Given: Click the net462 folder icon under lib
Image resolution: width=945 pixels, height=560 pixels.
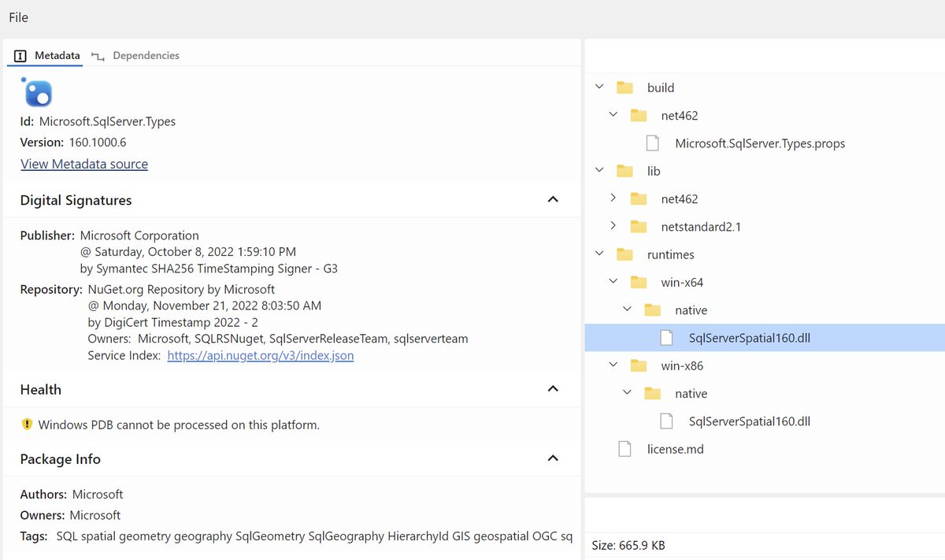Looking at the screenshot, I should click(x=639, y=199).
